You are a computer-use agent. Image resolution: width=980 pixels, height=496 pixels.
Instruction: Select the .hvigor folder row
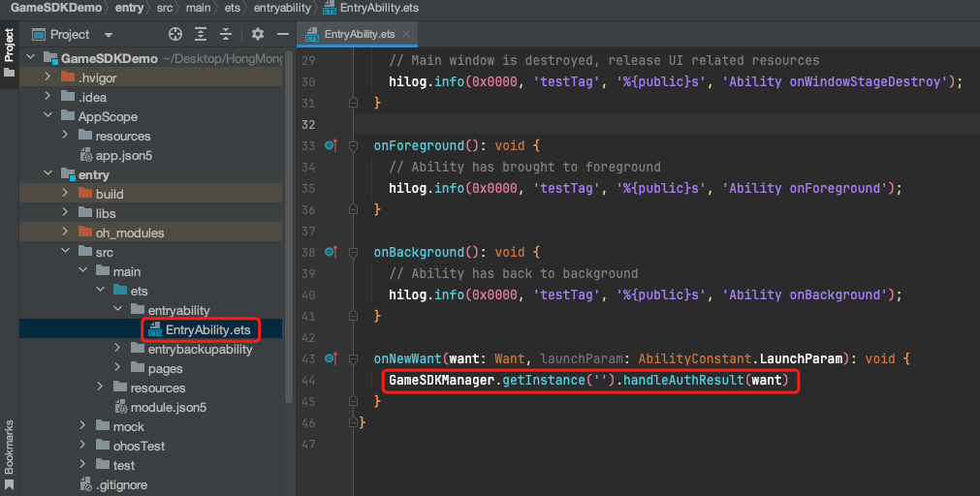[150, 77]
